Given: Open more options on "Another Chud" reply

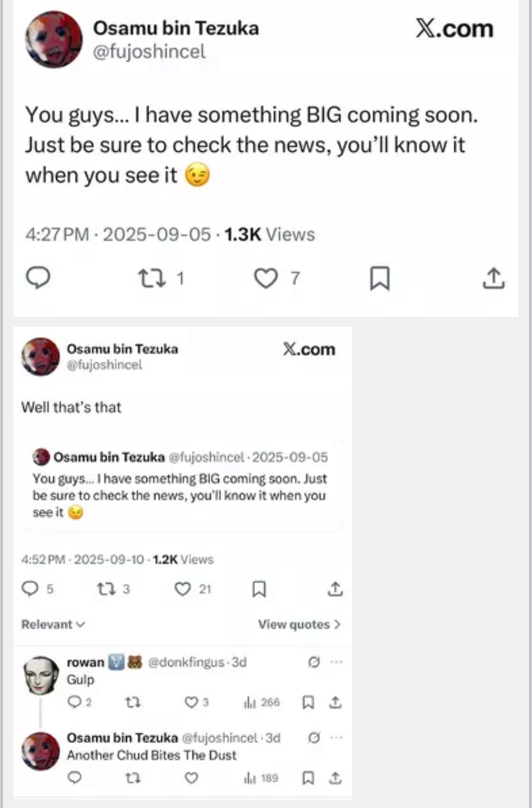Looking at the screenshot, I should (336, 738).
